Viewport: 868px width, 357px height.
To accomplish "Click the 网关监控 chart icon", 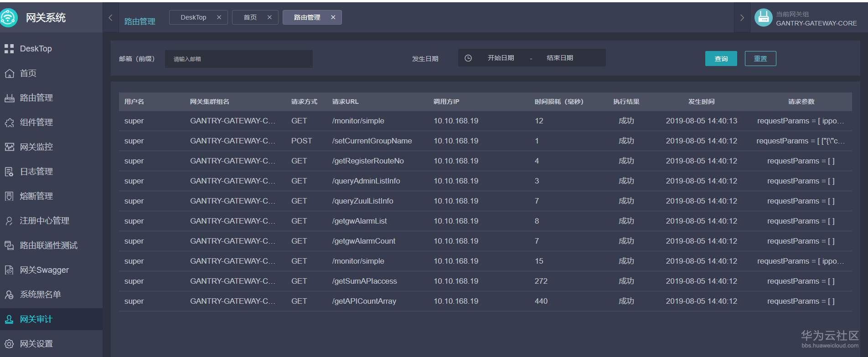I will coord(9,147).
